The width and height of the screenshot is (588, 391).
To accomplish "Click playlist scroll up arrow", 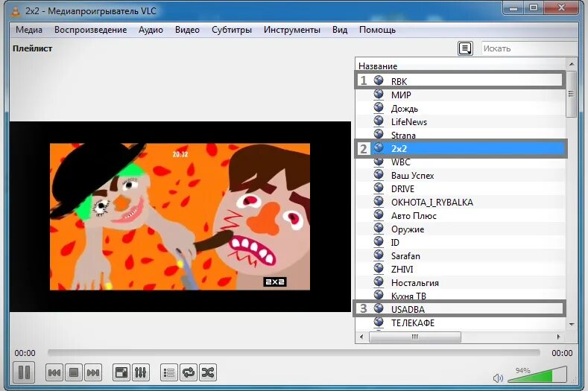I will (x=572, y=65).
